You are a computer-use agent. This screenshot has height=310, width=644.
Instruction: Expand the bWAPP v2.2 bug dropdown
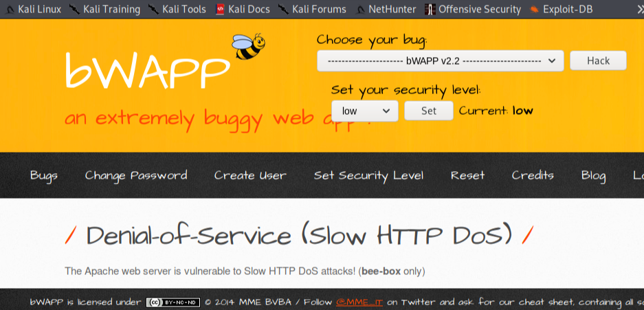coord(441,60)
